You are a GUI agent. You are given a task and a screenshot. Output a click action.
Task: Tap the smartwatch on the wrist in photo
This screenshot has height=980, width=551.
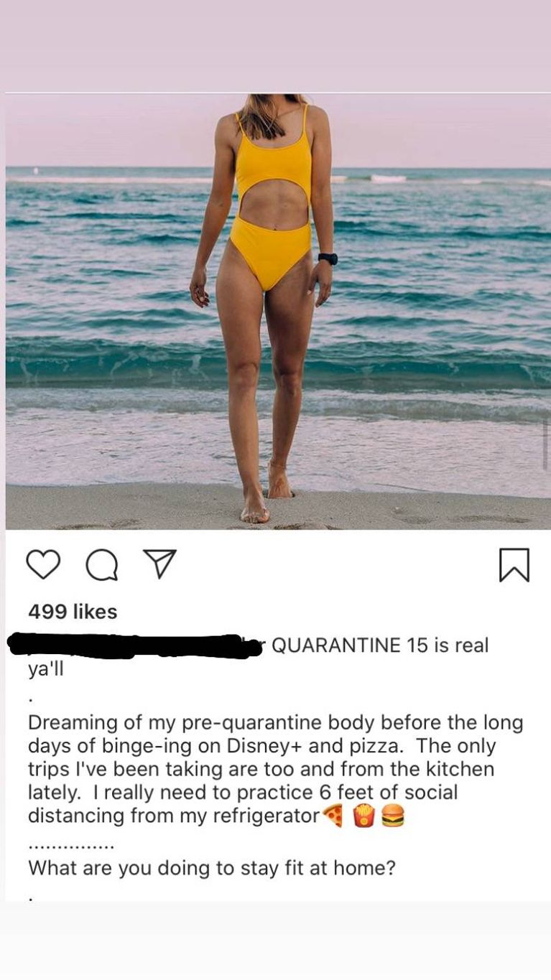(x=328, y=259)
